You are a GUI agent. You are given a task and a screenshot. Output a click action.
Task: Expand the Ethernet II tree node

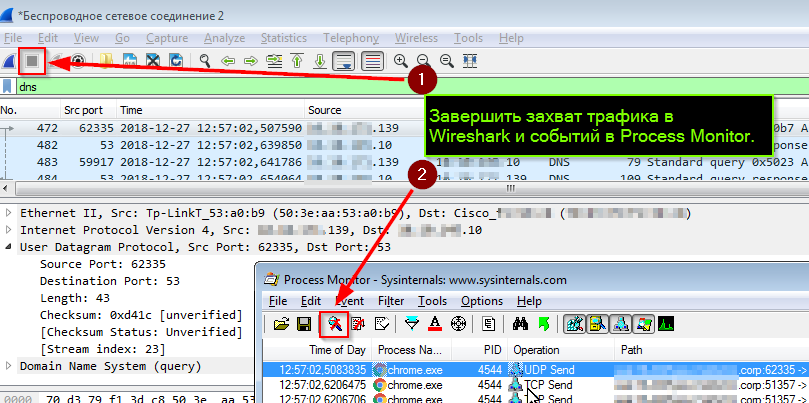8,213
